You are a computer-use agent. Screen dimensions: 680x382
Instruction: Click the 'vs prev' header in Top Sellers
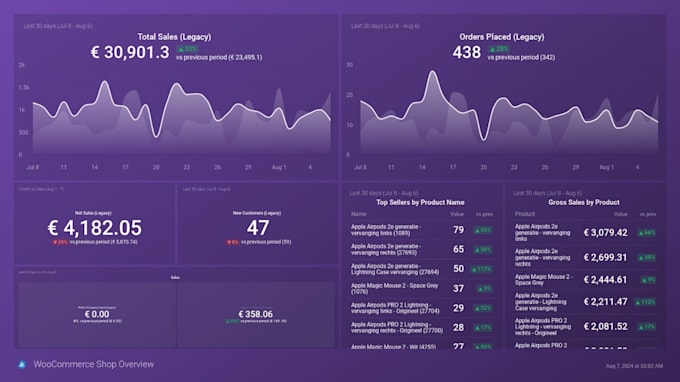click(x=484, y=214)
